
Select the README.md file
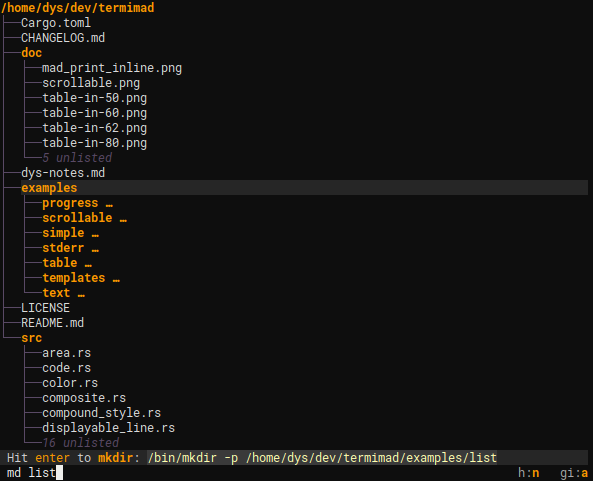pyautogui.click(x=53, y=323)
